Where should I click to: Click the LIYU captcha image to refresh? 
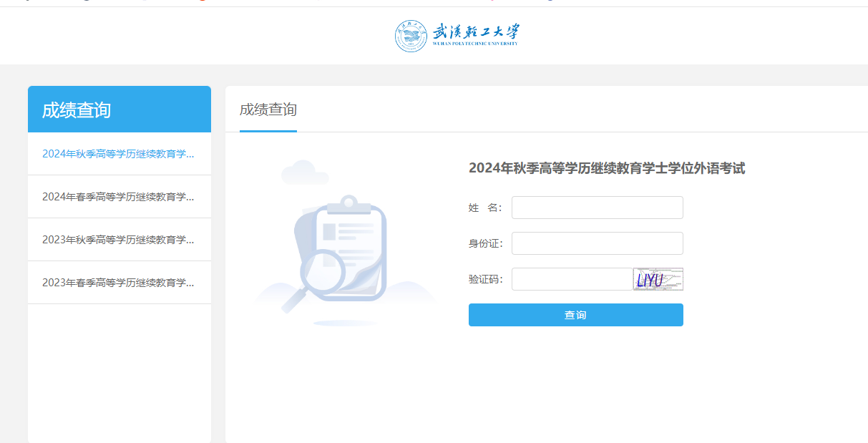[657, 278]
